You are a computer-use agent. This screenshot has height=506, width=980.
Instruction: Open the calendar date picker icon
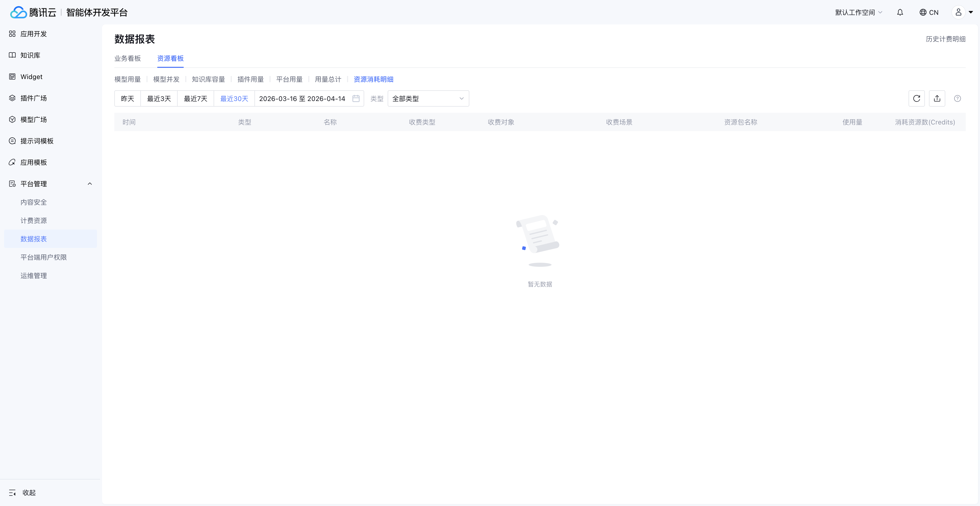(x=356, y=98)
